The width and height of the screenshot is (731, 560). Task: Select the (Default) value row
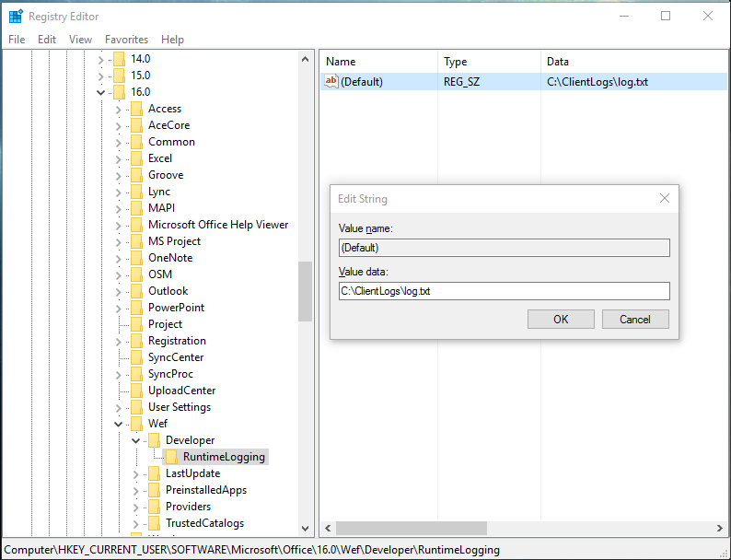(524, 82)
